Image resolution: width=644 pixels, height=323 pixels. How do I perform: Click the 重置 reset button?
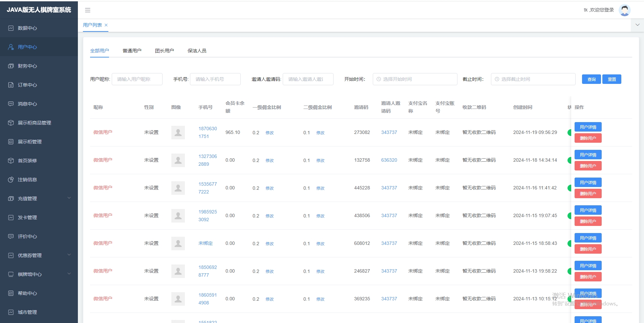[x=612, y=79]
